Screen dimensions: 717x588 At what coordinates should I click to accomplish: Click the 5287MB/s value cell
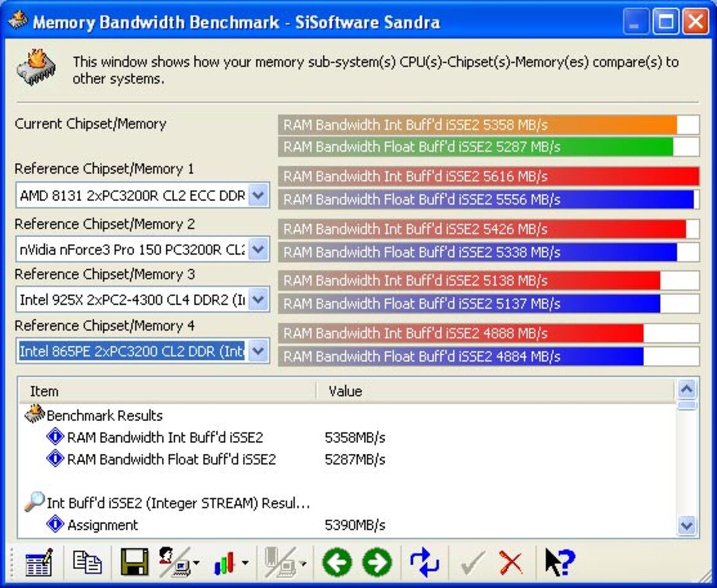pos(355,459)
